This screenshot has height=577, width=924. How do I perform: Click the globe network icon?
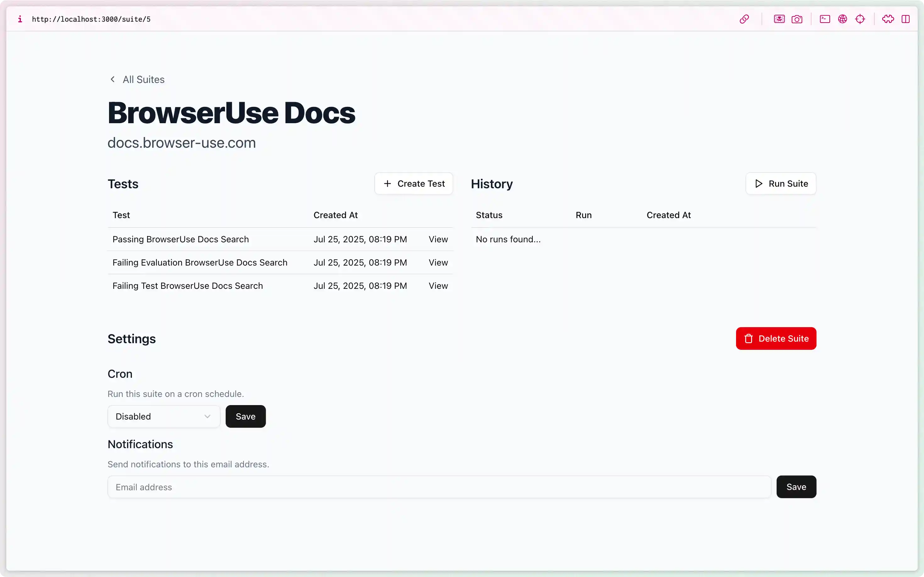click(843, 19)
